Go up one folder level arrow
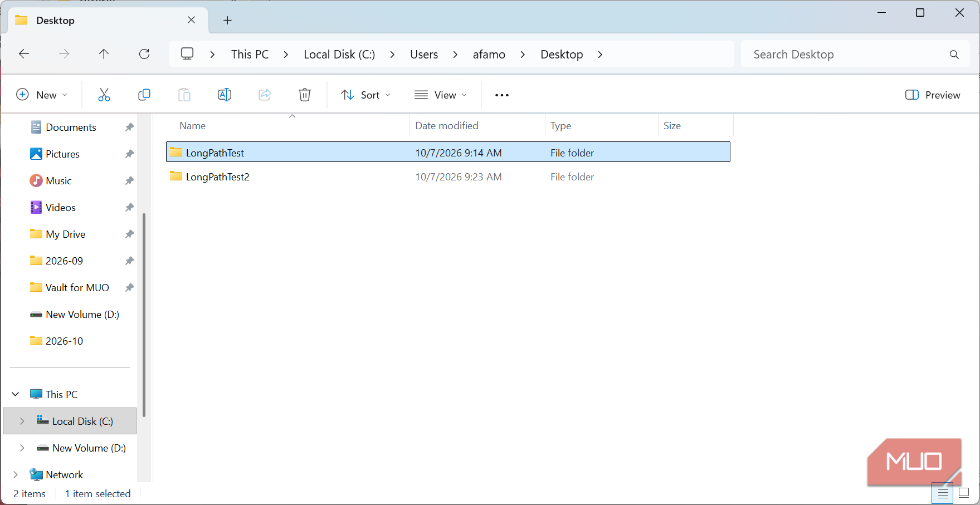The height and width of the screenshot is (505, 980). 104,54
